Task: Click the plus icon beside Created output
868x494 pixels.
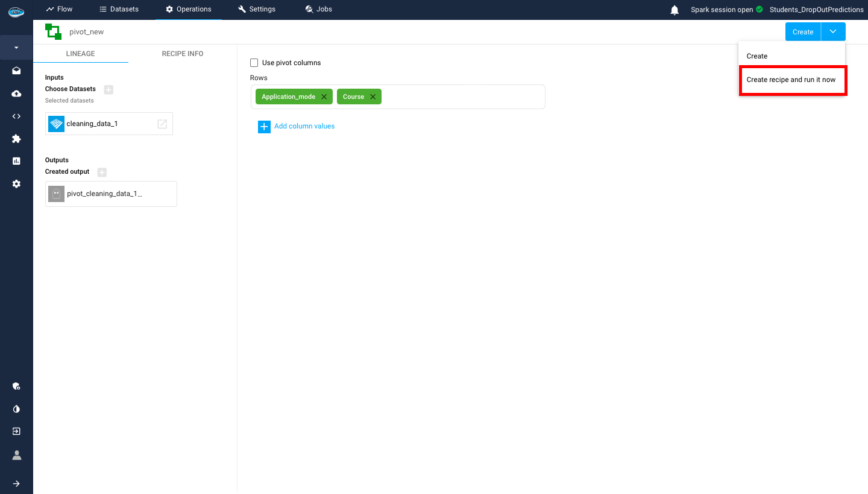Action: pyautogui.click(x=102, y=172)
